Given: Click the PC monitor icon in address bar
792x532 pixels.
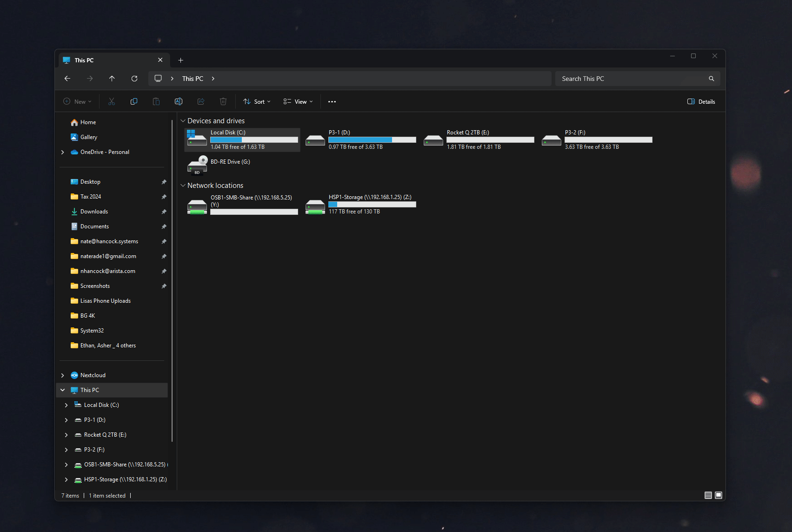Looking at the screenshot, I should click(158, 79).
